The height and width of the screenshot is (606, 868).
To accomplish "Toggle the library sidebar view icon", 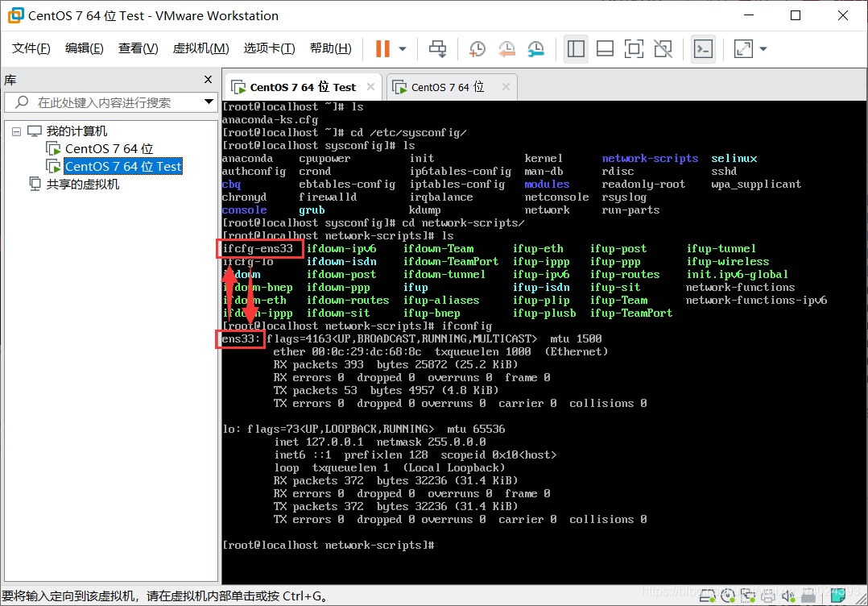I will click(x=576, y=48).
